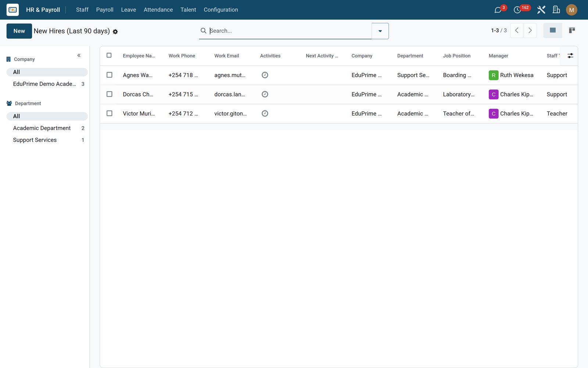Viewport: 588px width, 368px height.
Task: Open the Configuration menu
Action: 221,10
